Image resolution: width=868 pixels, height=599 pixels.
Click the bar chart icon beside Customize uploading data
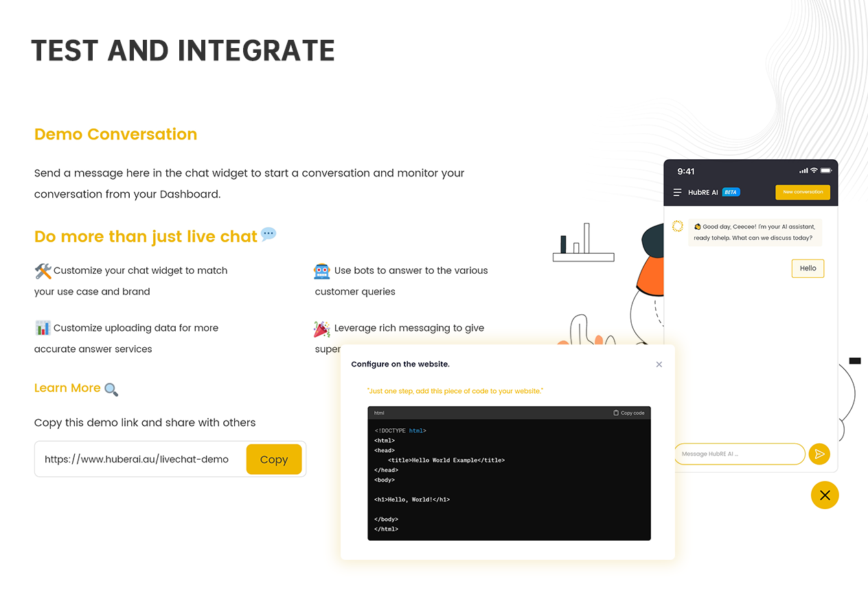pyautogui.click(x=43, y=328)
